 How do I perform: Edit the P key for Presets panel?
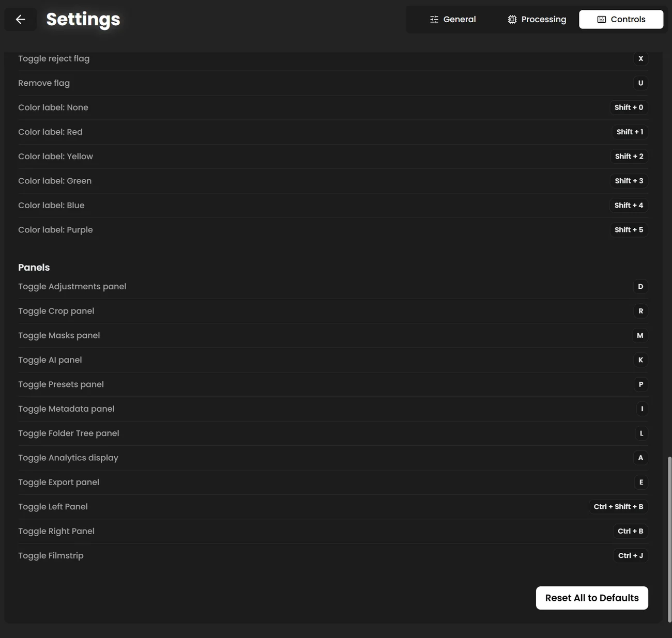coord(640,384)
